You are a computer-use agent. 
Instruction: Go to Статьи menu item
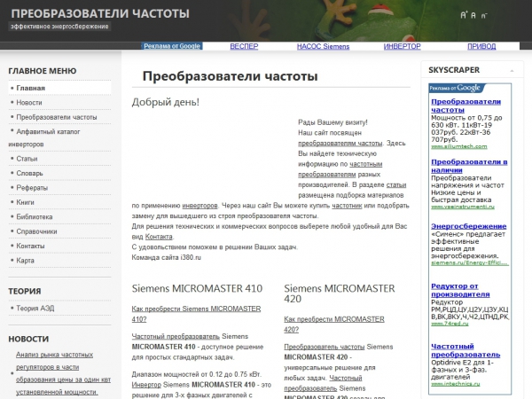tap(59, 159)
